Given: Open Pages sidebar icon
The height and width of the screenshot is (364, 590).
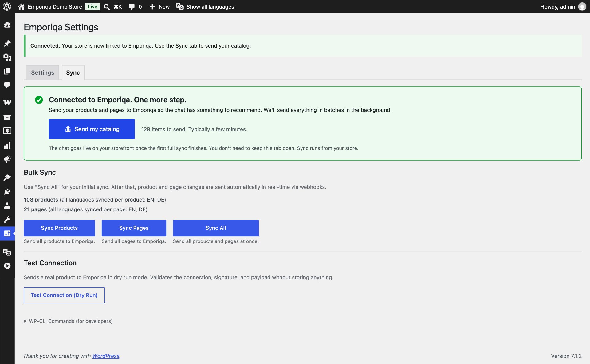Looking at the screenshot, I should [x=7, y=71].
